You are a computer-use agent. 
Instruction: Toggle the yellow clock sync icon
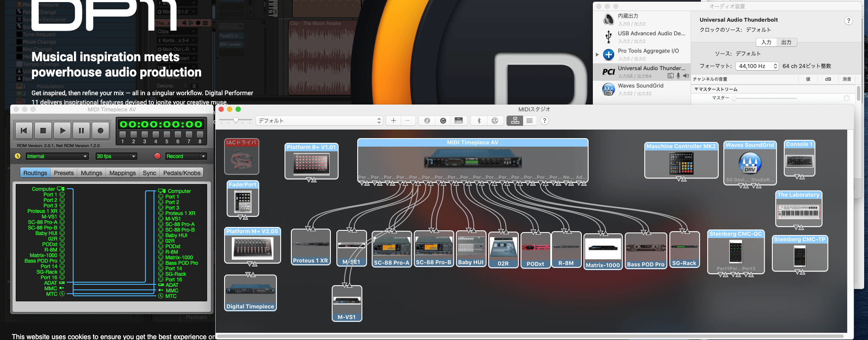tap(17, 156)
